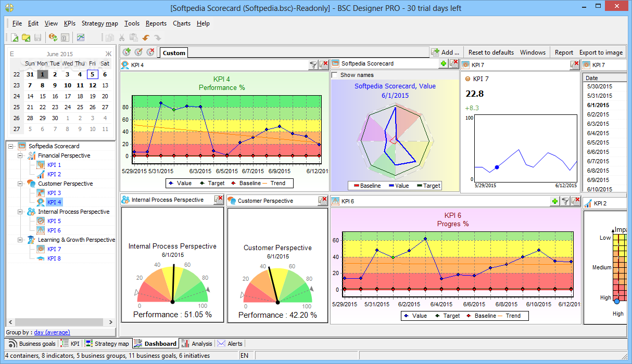Remove Softpedia Scorecard radar panel
Image resolution: width=632 pixels, height=364 pixels.
point(453,63)
